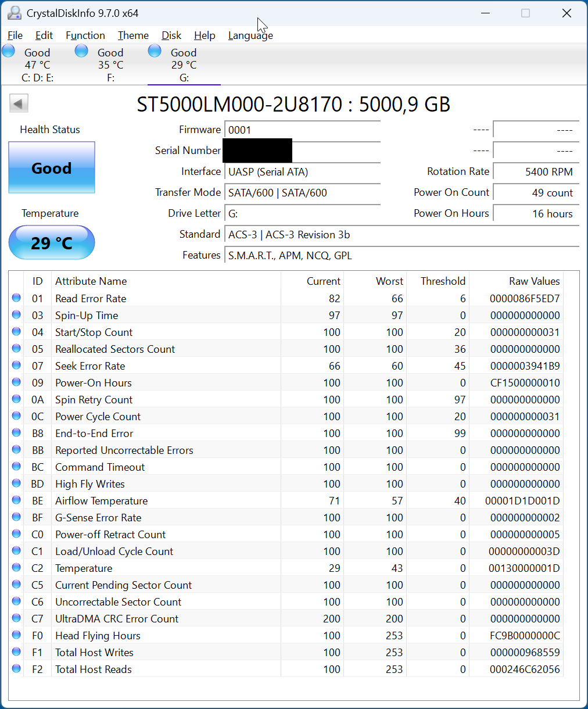Click status orb for Load/Unload Cycle Count
Image resolution: width=588 pixels, height=709 pixels.
point(16,551)
